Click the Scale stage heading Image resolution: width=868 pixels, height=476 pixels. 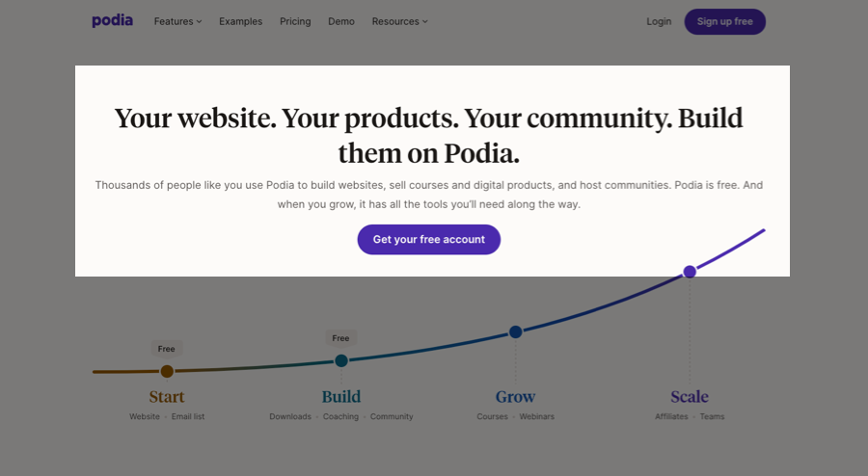click(x=690, y=396)
